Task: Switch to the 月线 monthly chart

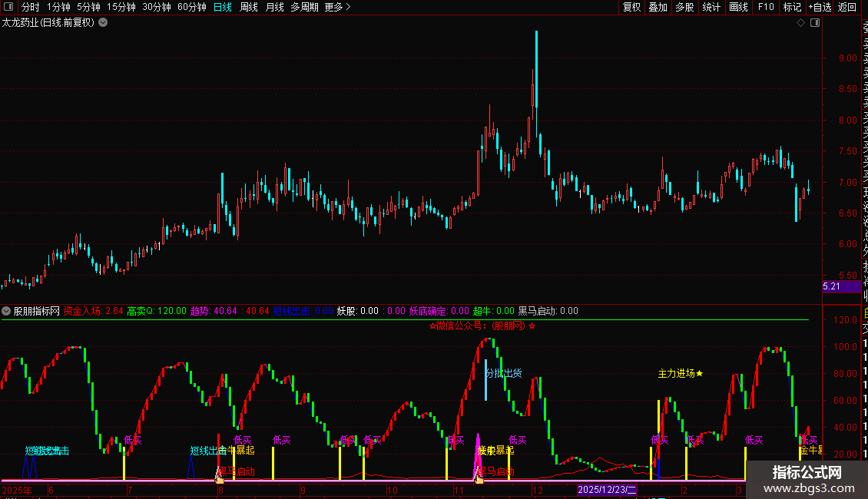Action: [x=274, y=7]
